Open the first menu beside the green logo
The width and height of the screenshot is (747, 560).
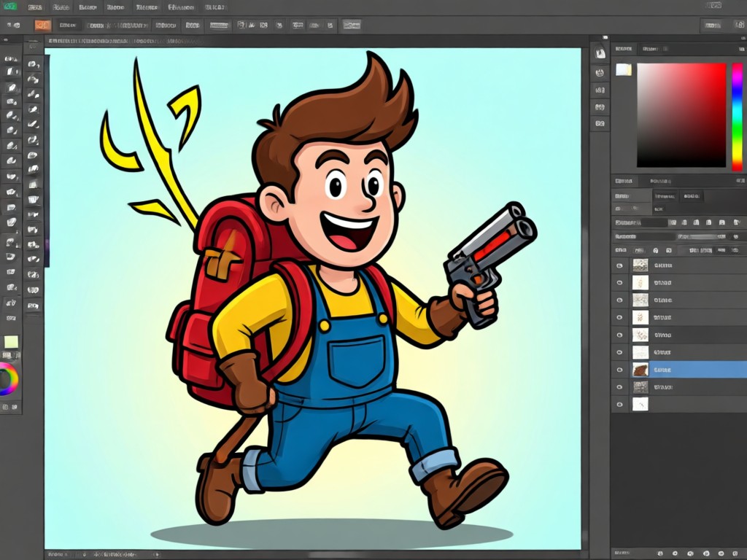(35, 7)
